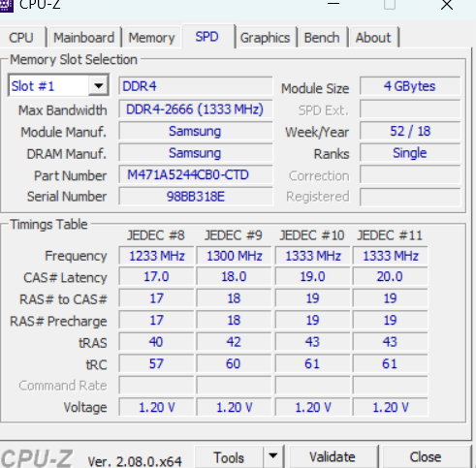Image resolution: width=476 pixels, height=468 pixels.
Task: Click CAS# Latency value 19.0
Action: 312,277
